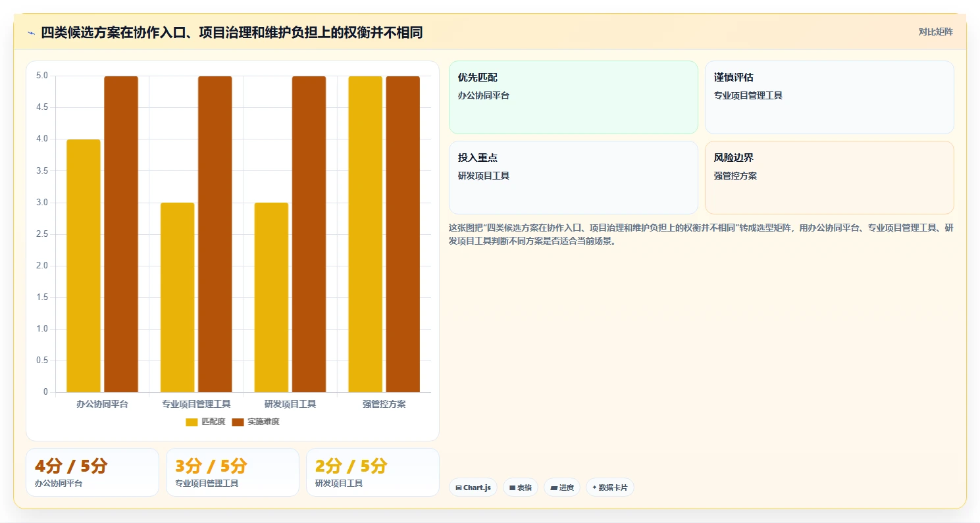Click 办公协同平台 yellow 匹配度 bar

pos(84,266)
